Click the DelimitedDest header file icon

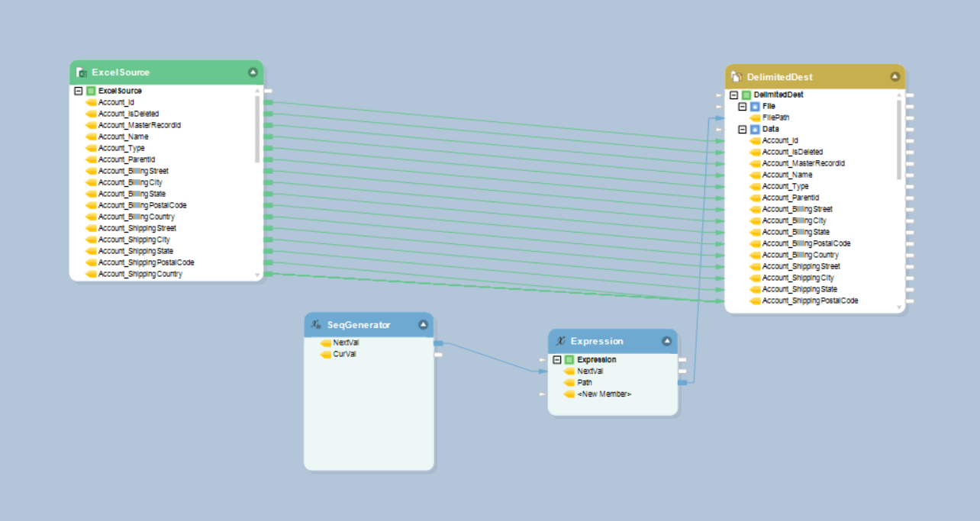(737, 77)
